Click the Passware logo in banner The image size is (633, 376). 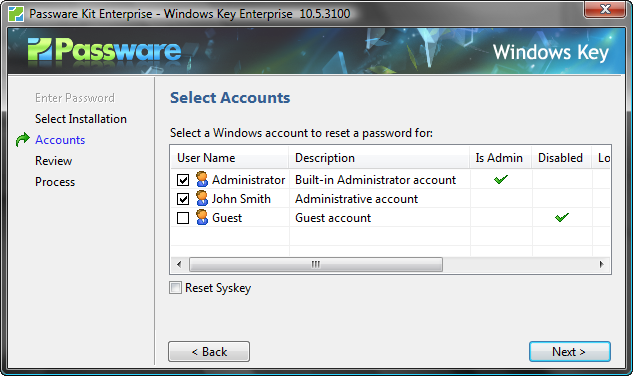pyautogui.click(x=104, y=50)
